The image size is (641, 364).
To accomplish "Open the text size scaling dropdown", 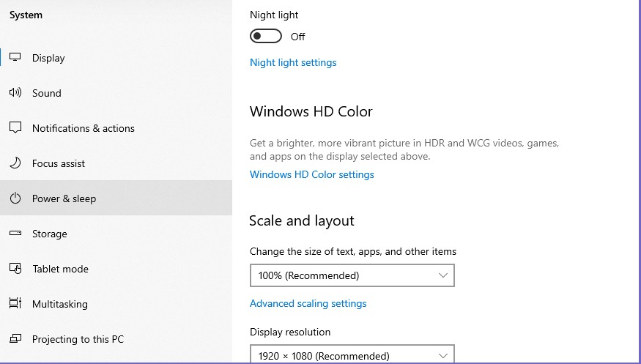I will pos(352,275).
